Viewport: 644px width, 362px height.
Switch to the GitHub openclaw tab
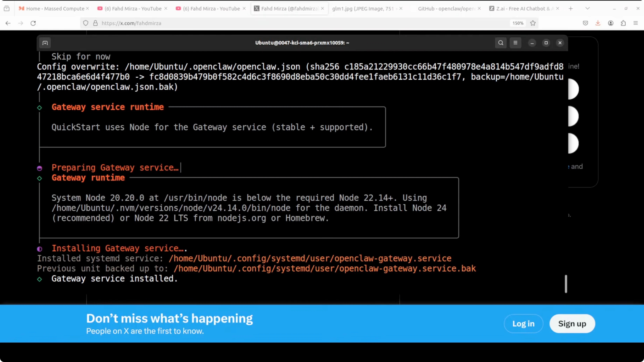pyautogui.click(x=445, y=8)
